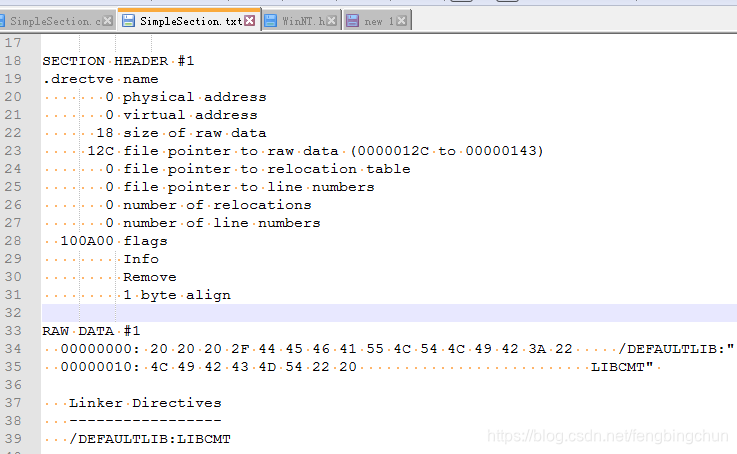The height and width of the screenshot is (454, 737).
Task: Select the SimpleSection.c tab
Action: 55,21
